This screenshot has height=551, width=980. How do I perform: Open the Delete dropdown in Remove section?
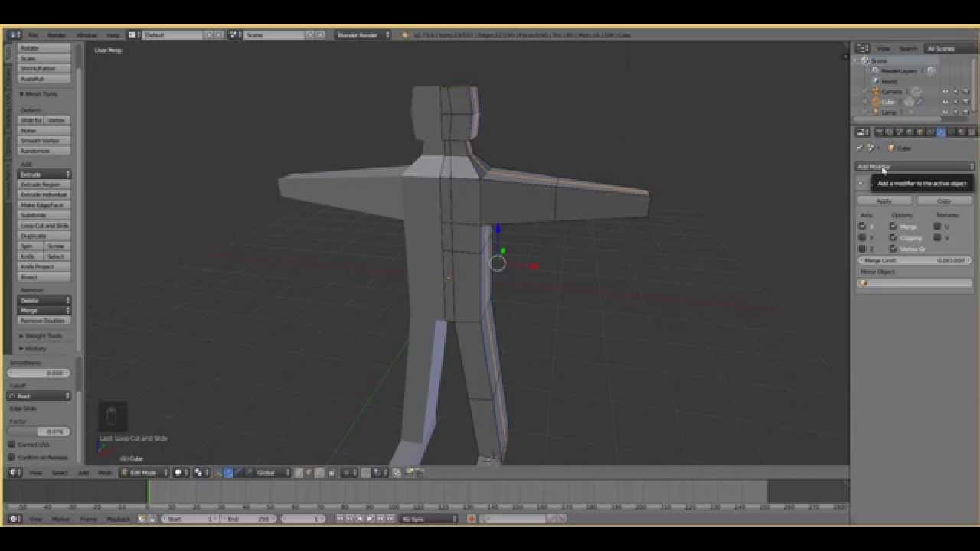tap(44, 301)
